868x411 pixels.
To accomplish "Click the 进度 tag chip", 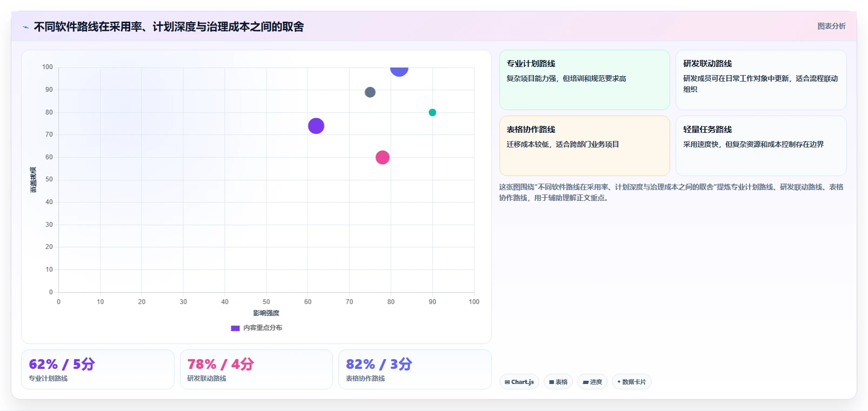I will [x=592, y=382].
